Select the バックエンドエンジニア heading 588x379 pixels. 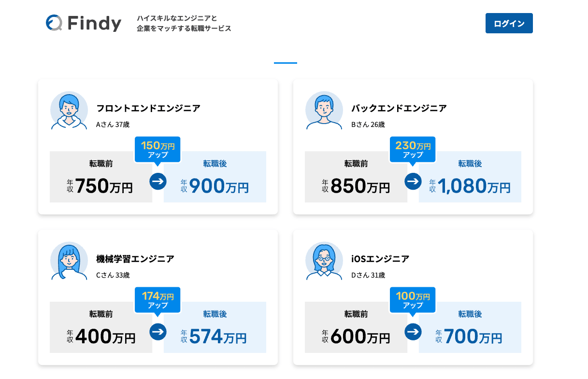pos(399,108)
